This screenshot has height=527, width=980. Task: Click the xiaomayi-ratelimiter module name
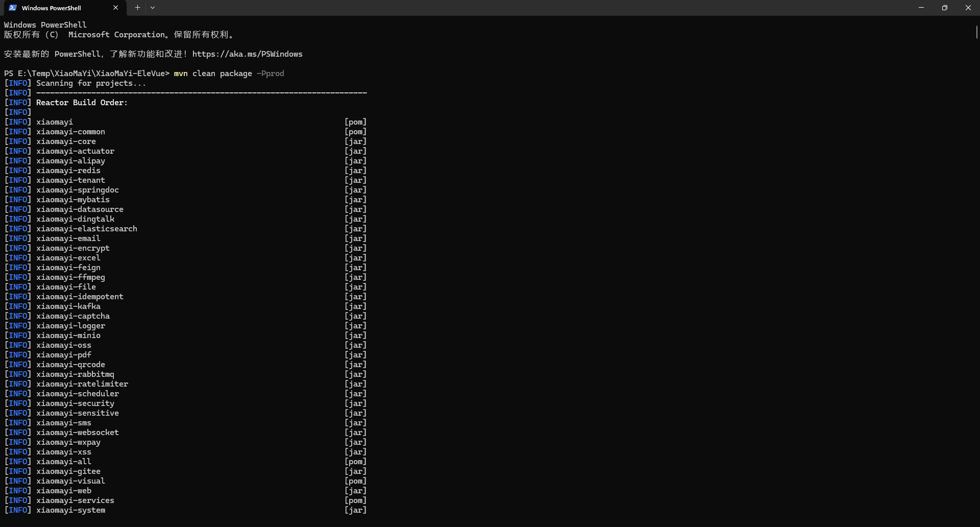click(x=82, y=384)
